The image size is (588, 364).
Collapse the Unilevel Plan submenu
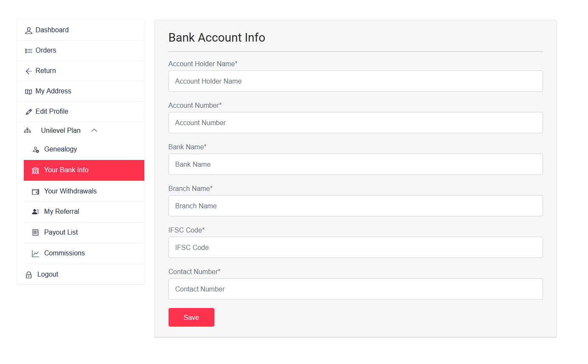coord(94,130)
